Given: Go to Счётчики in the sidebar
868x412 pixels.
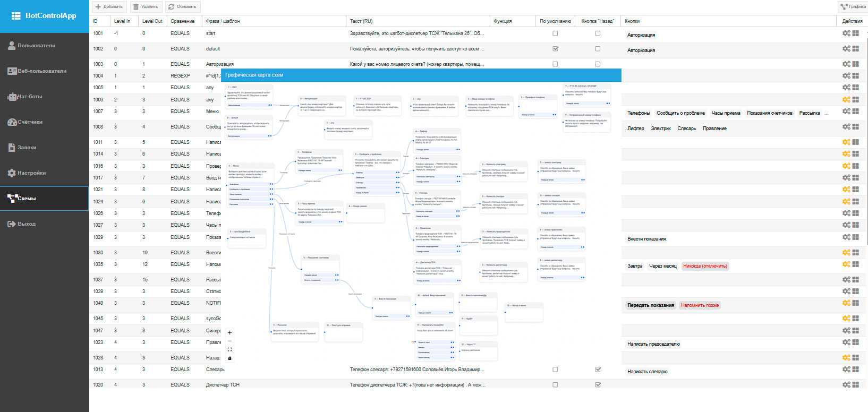Looking at the screenshot, I should point(45,122).
